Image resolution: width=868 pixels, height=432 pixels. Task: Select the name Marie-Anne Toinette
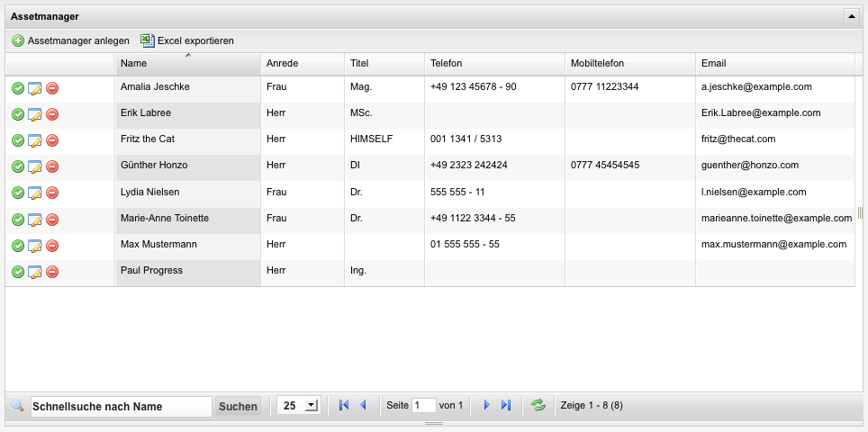pyautogui.click(x=165, y=218)
